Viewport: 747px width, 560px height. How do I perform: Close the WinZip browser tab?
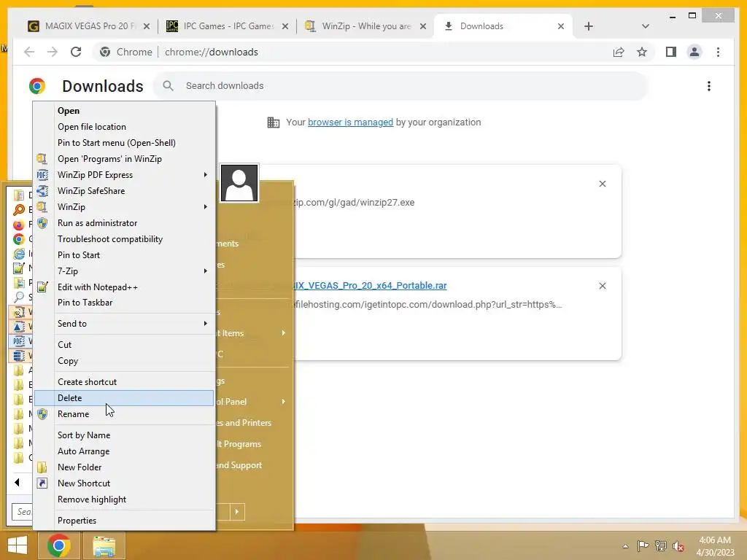pyautogui.click(x=422, y=26)
